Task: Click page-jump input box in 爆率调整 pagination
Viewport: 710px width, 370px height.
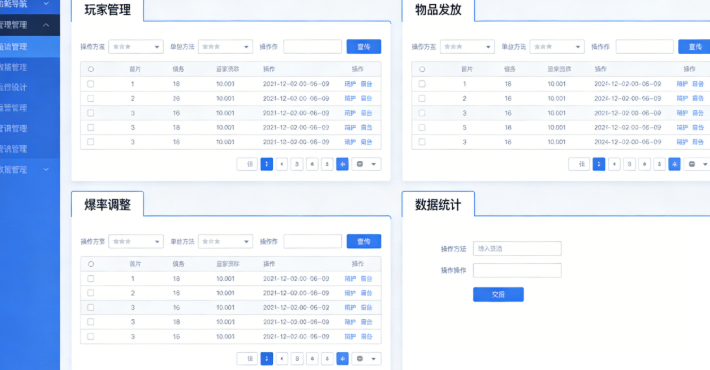Action: [247, 359]
